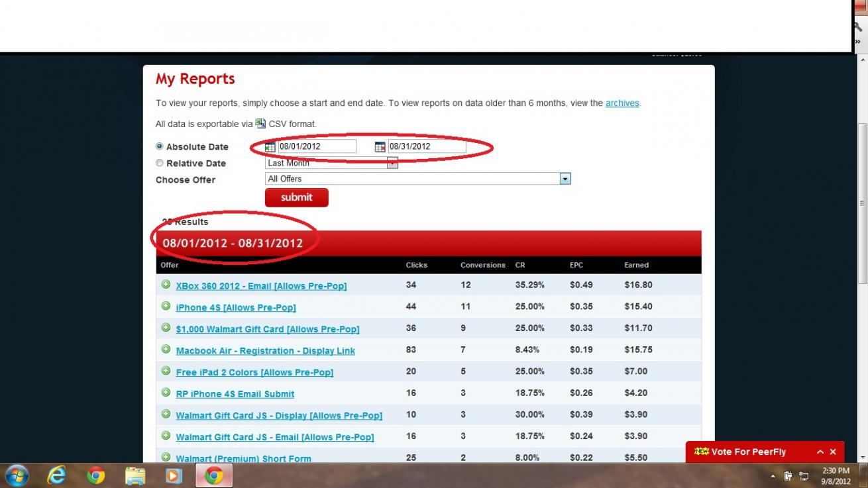Click the red submit button
The width and height of the screenshot is (868, 488).
click(296, 197)
